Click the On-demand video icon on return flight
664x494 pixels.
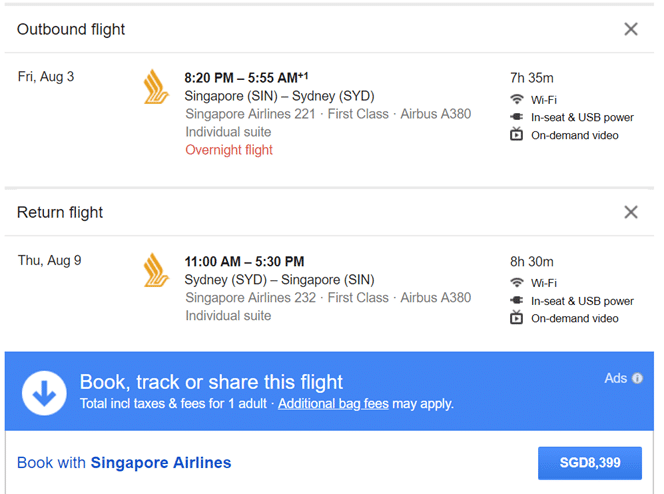516,317
